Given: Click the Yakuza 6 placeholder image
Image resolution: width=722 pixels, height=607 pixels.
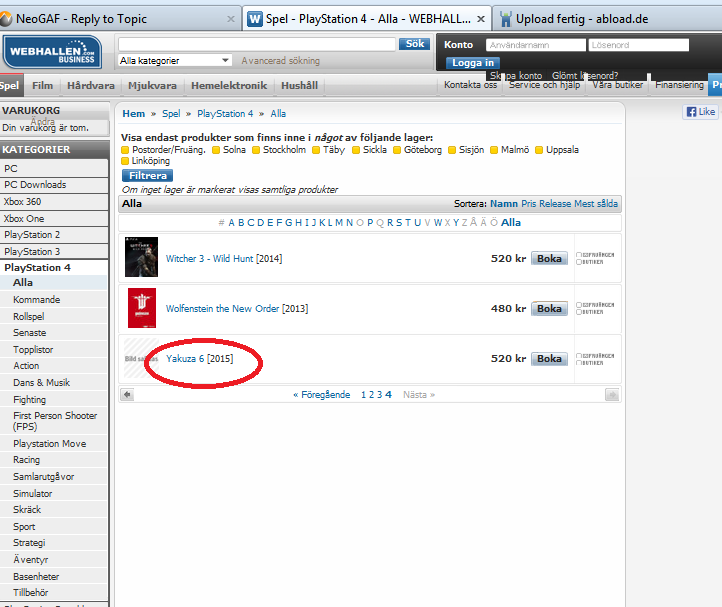Looking at the screenshot, I should coord(140,358).
